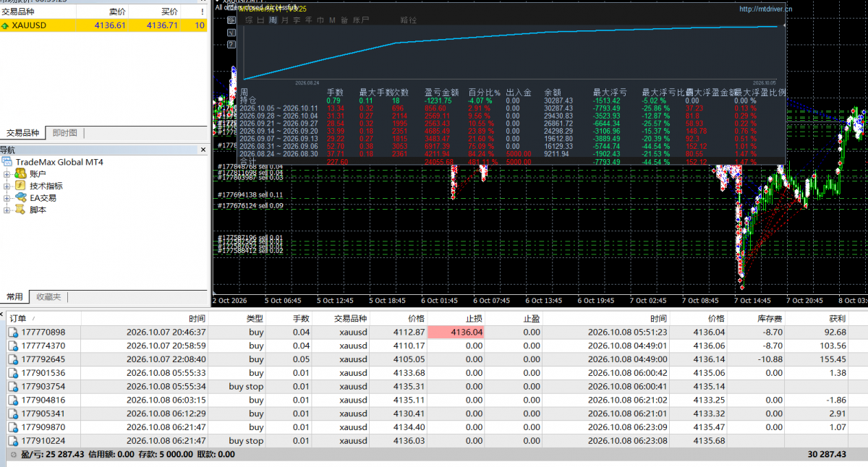Click the order icon for 177792645

(13, 359)
